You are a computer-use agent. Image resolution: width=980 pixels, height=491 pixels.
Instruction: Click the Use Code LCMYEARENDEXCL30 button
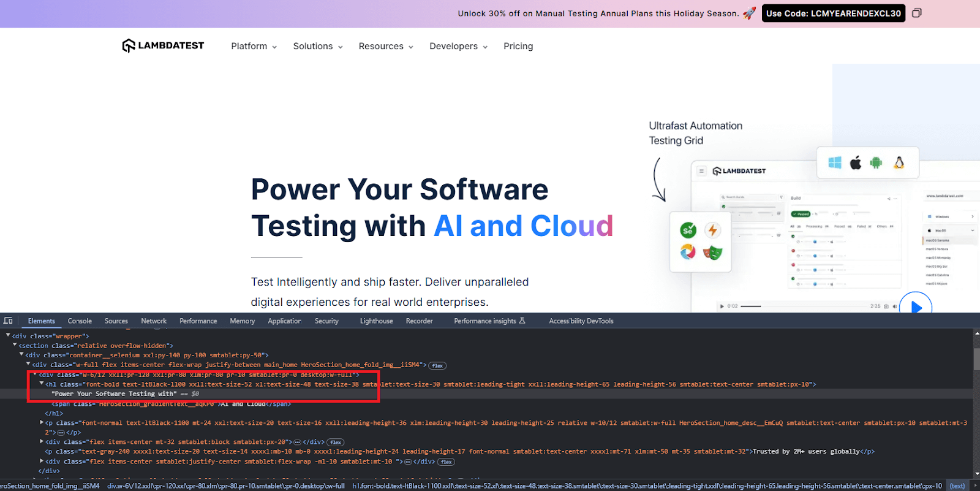(x=834, y=13)
